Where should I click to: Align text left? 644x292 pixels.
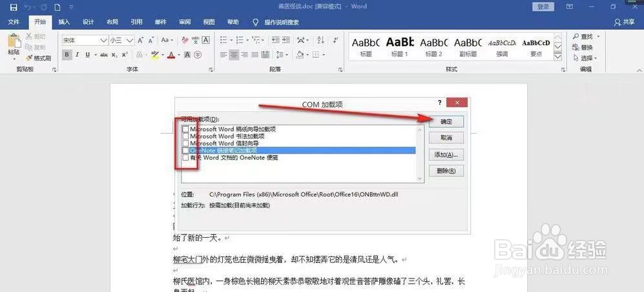tap(223, 55)
